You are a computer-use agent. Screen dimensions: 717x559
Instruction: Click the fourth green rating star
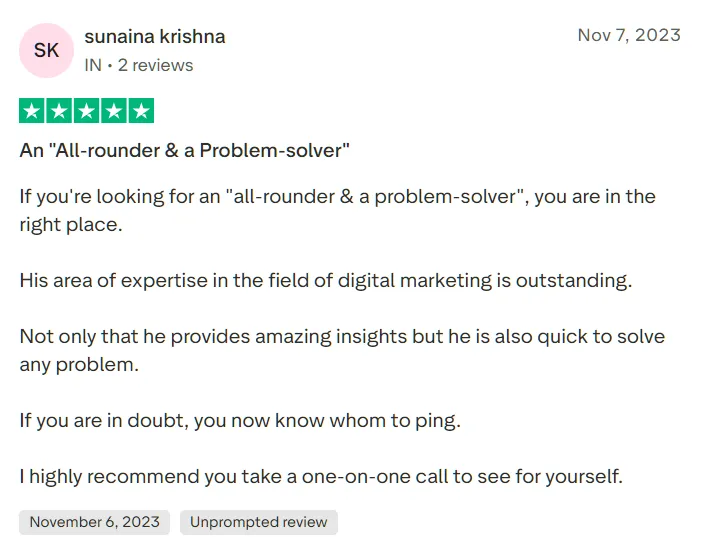click(x=113, y=111)
